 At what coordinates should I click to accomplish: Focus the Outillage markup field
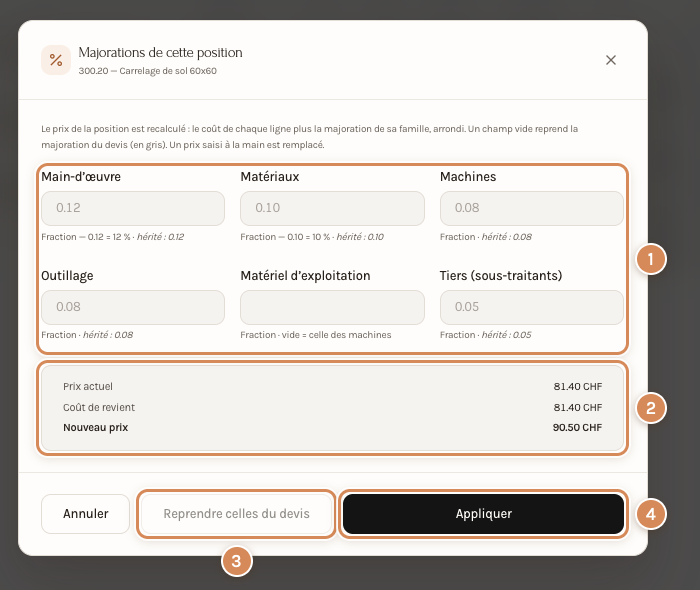[133, 307]
